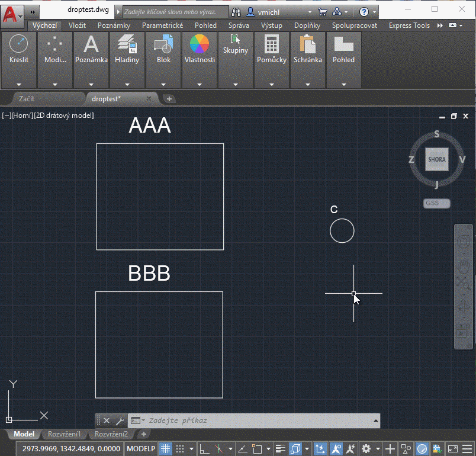Open the Hladiny (Layers) panel
This screenshot has height=456, width=476.
[127, 49]
